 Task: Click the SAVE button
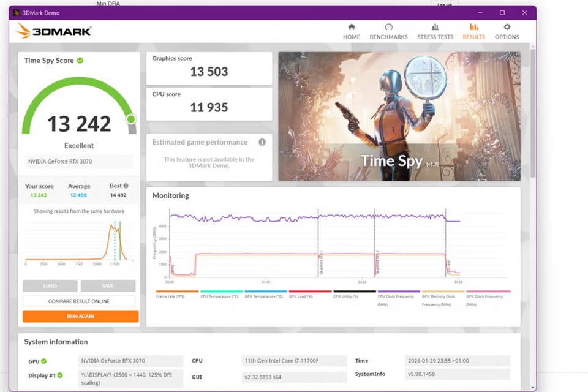pos(108,286)
